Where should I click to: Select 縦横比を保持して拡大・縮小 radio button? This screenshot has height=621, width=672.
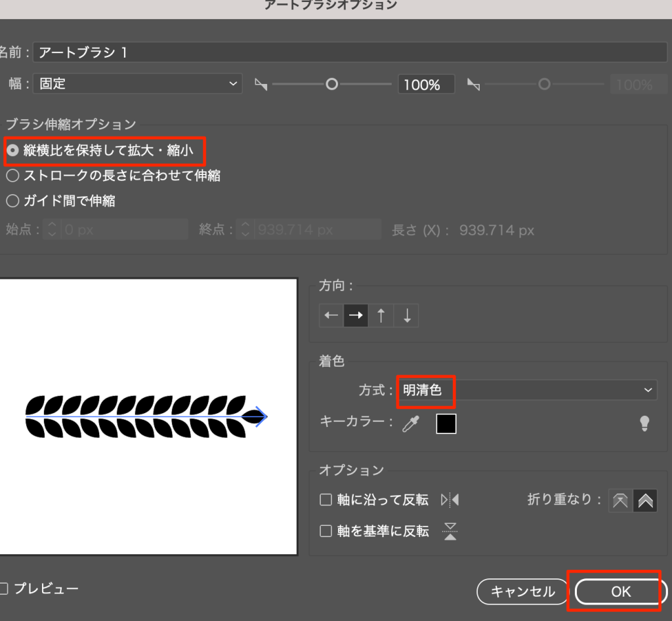coord(12,151)
